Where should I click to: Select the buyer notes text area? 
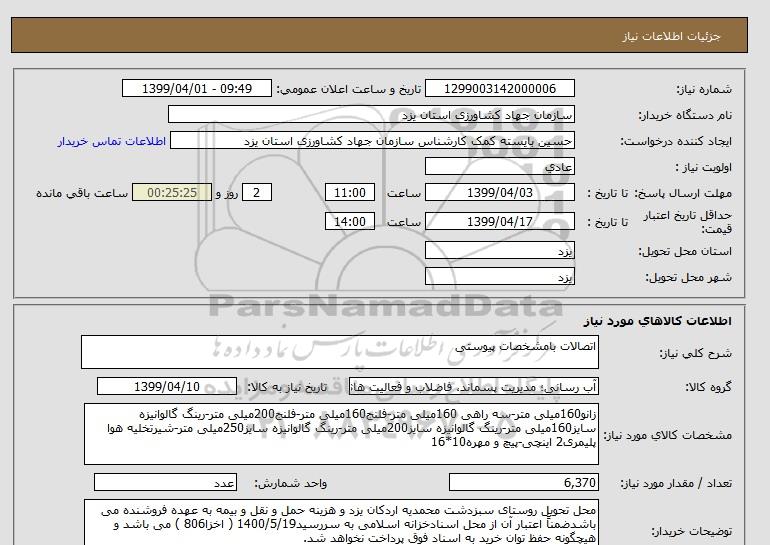(x=341, y=522)
